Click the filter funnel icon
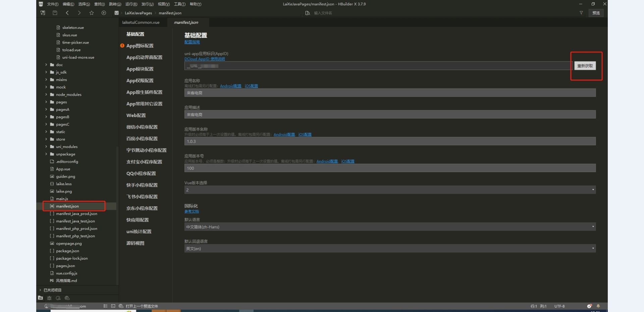The width and height of the screenshot is (644, 312). [x=581, y=13]
